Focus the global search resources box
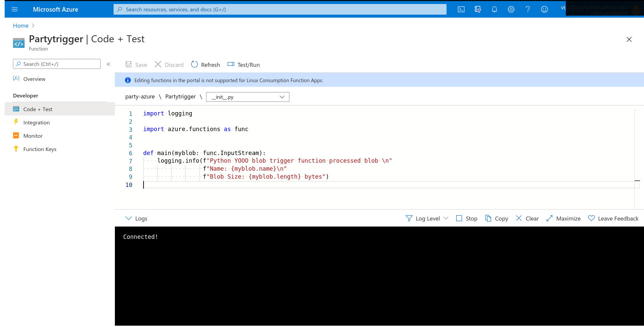 pyautogui.click(x=280, y=9)
